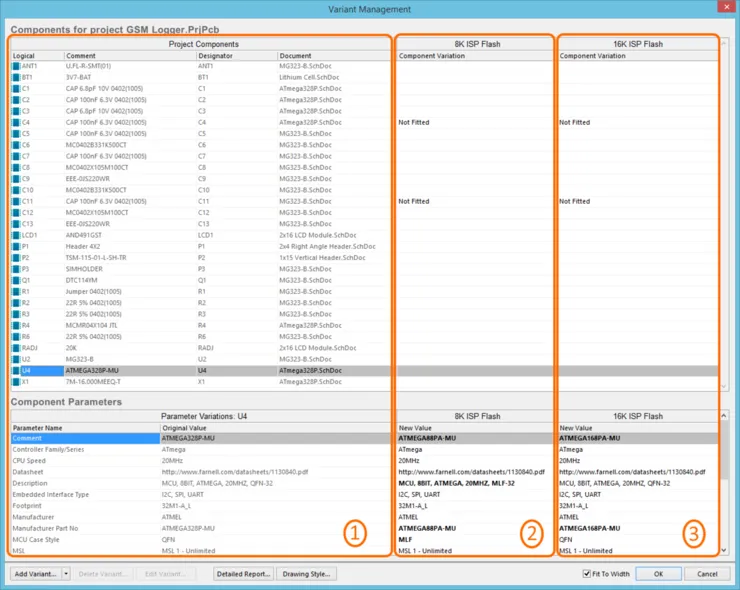Click the Edit Variant button

164,574
